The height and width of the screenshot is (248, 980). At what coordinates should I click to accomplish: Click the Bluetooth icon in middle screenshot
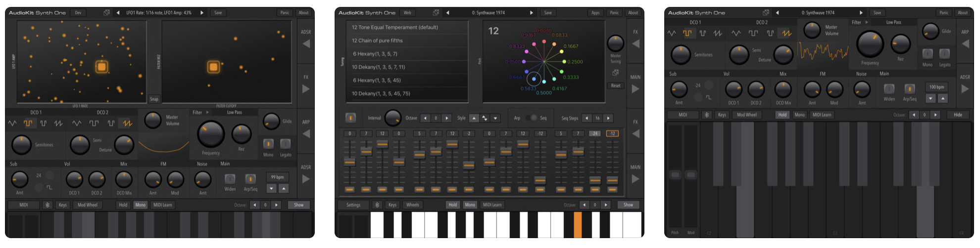pos(377,205)
